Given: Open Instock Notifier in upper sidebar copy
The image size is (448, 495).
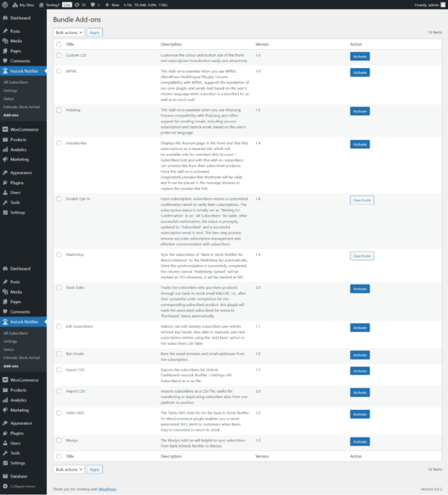Looking at the screenshot, I should tap(23, 71).
